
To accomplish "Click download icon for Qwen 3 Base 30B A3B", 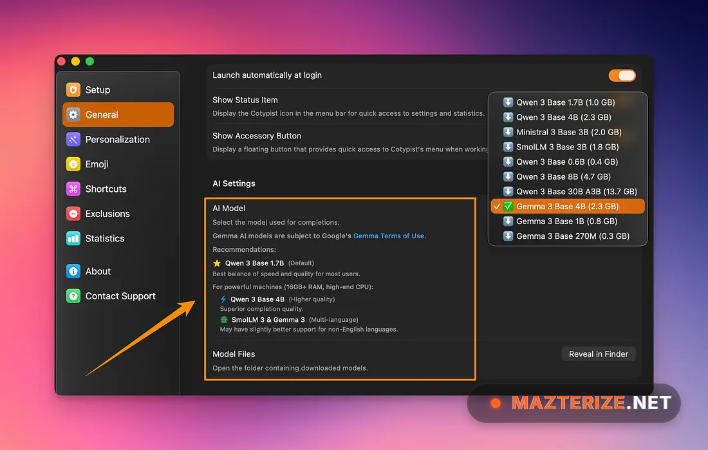I will pyautogui.click(x=508, y=191).
